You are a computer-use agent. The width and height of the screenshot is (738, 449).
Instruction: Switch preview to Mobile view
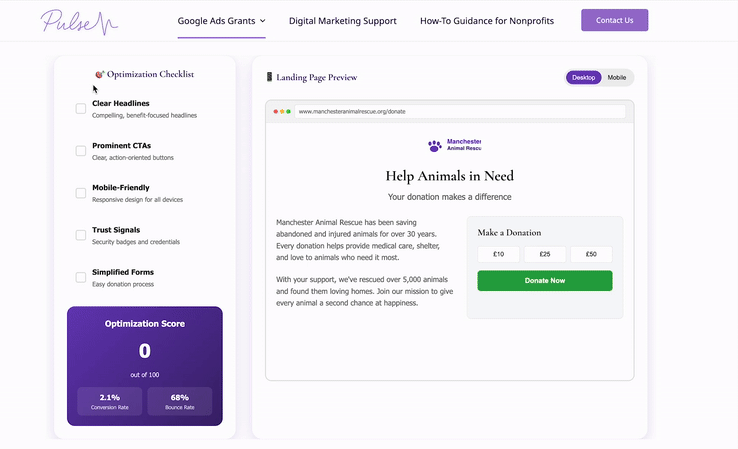617,77
